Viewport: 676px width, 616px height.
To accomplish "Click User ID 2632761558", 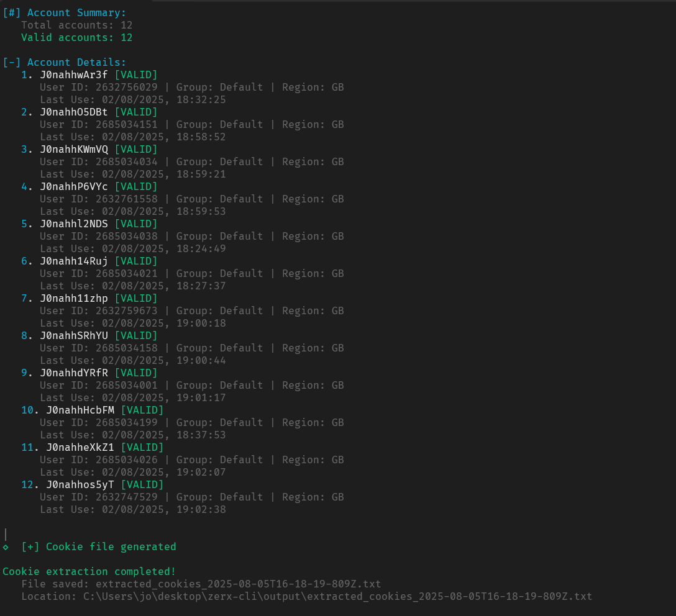I will click(127, 199).
